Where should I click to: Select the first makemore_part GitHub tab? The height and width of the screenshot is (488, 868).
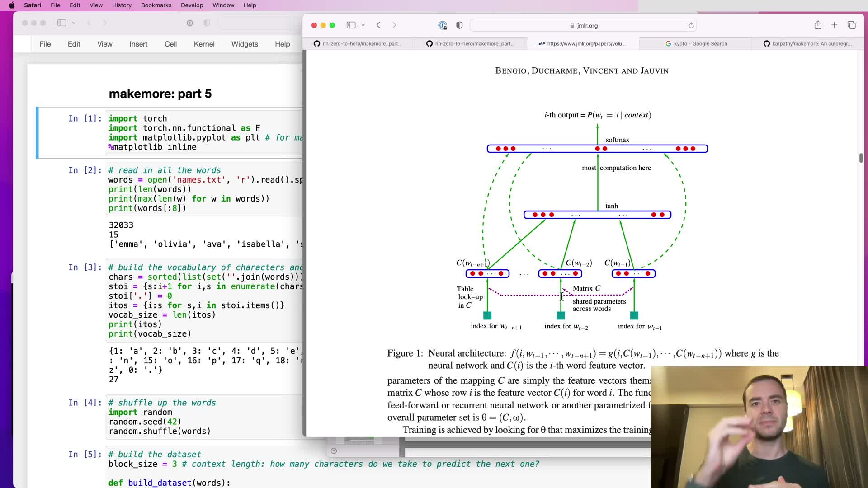click(x=358, y=44)
